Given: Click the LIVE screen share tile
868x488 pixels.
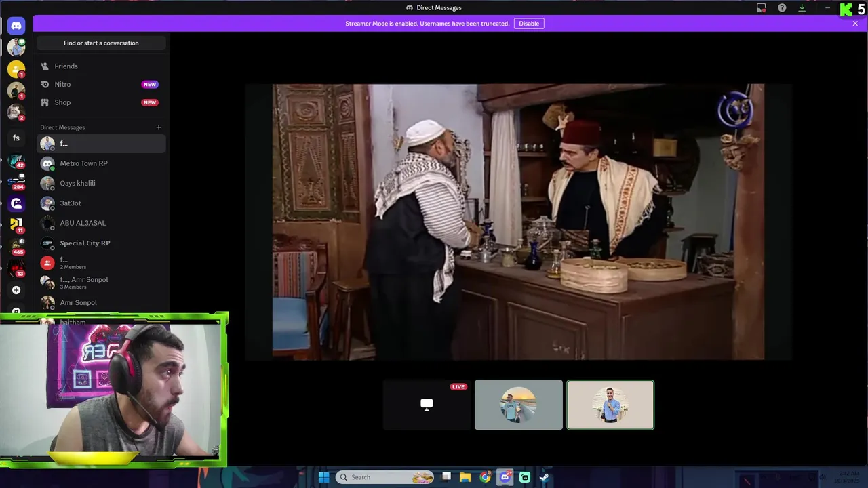Looking at the screenshot, I should (x=427, y=405).
